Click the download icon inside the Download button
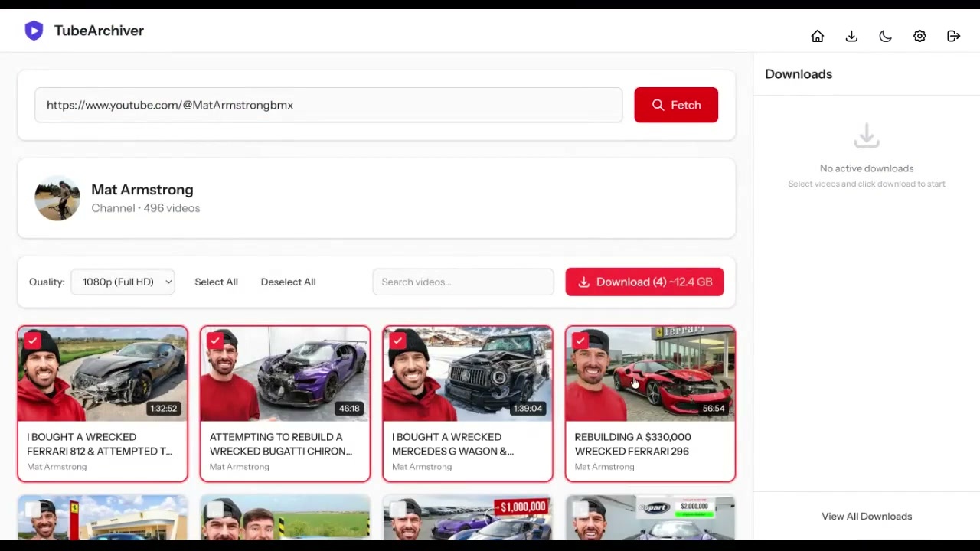This screenshot has width=980, height=551. point(584,282)
